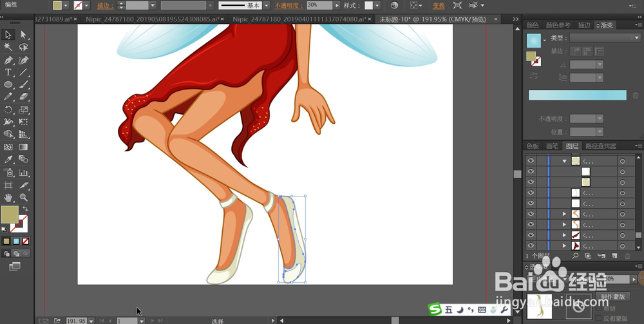Screen dimensions: 644x324
Task: Click the large fill color swatch in toolbox
Action: pyautogui.click(x=10, y=214)
